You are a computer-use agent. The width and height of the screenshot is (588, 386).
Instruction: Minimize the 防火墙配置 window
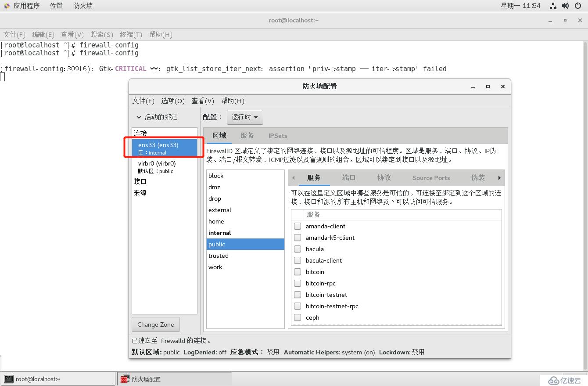tap(473, 87)
